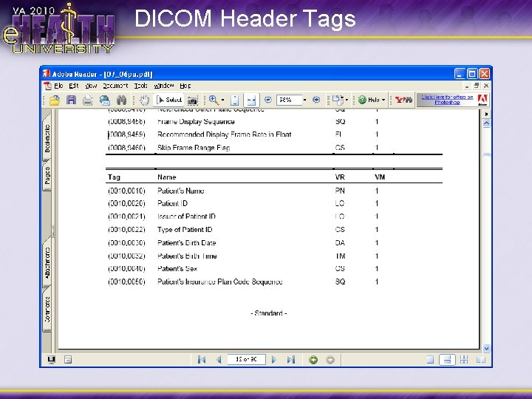Click the scrollbar thumb
The image size is (532, 399).
[486, 154]
